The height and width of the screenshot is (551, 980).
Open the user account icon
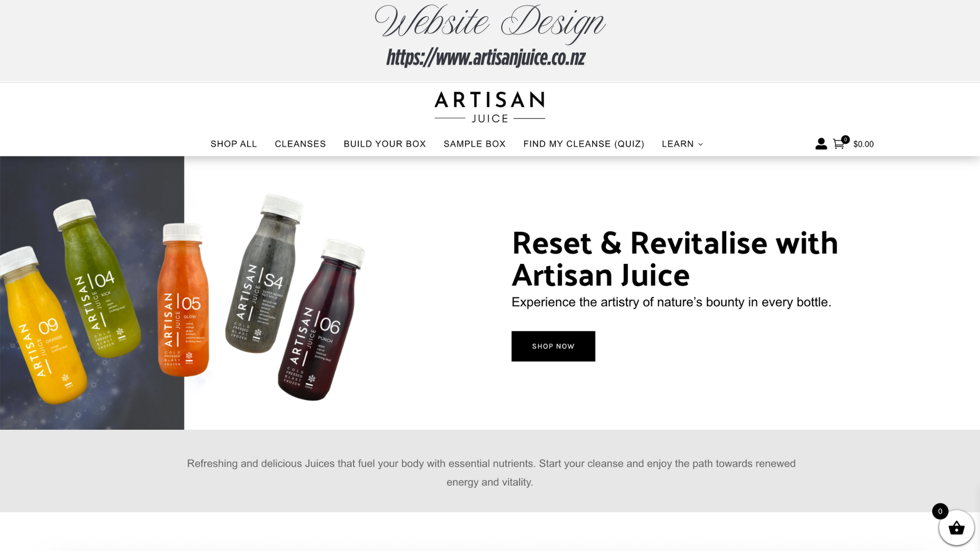tap(821, 144)
